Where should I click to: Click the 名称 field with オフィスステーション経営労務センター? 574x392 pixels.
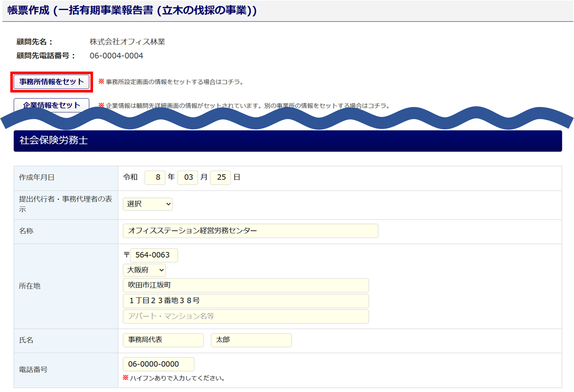point(250,231)
